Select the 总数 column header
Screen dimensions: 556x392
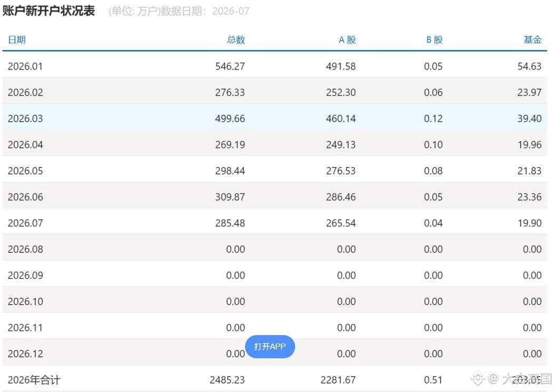(x=236, y=40)
